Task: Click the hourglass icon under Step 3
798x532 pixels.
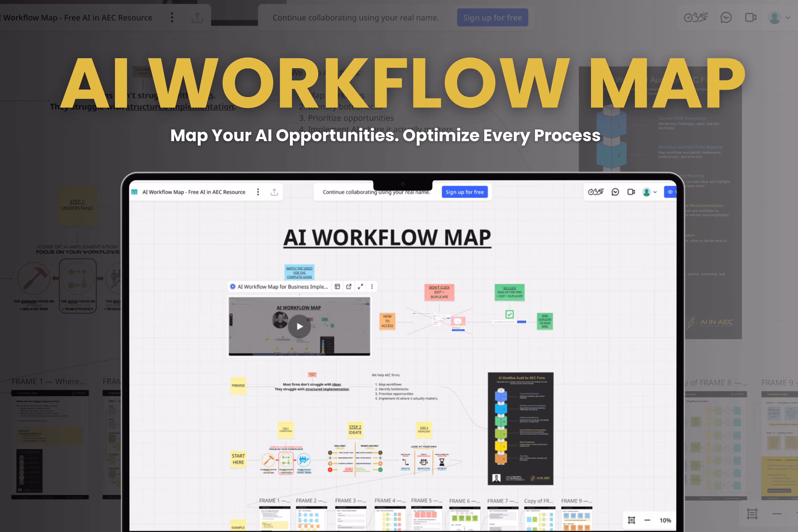Action: click(x=442, y=462)
